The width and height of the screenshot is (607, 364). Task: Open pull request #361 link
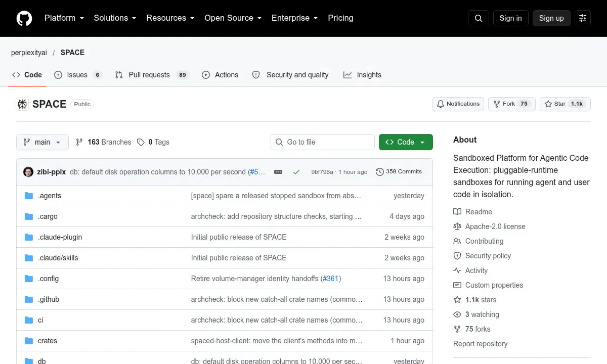coord(331,279)
